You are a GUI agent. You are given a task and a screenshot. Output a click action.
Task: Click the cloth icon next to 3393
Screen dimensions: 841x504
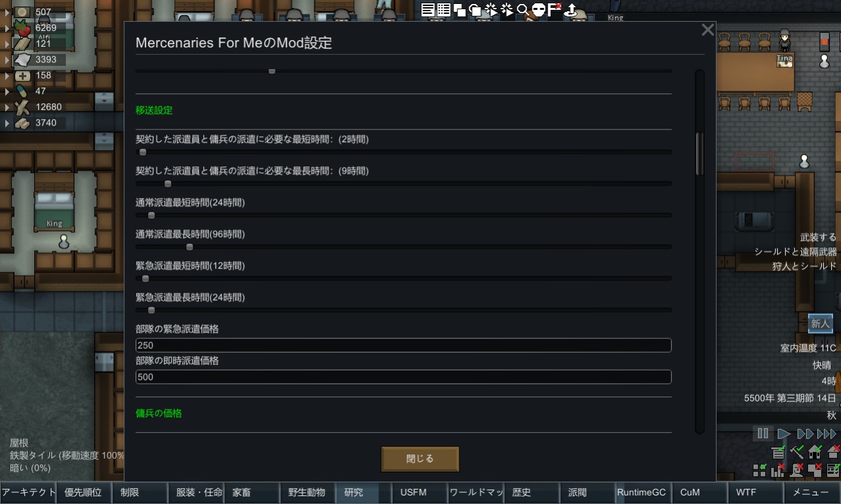pos(22,60)
